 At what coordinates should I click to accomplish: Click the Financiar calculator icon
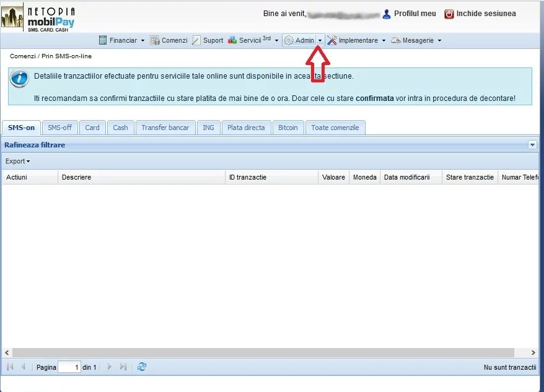[103, 40]
